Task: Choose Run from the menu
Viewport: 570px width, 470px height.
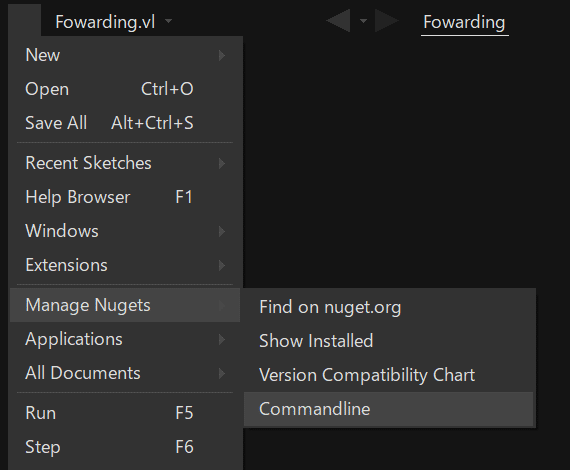Action: pos(125,413)
